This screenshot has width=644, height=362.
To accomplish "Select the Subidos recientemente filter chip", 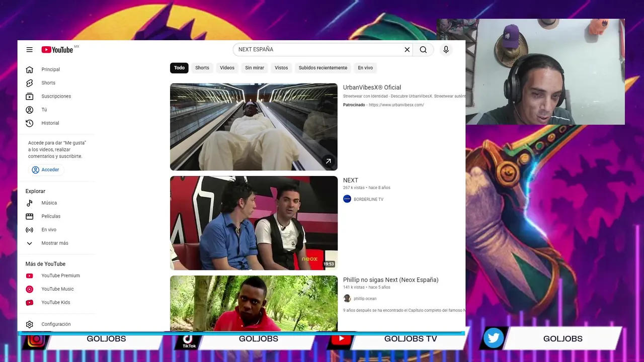I will pos(323,68).
